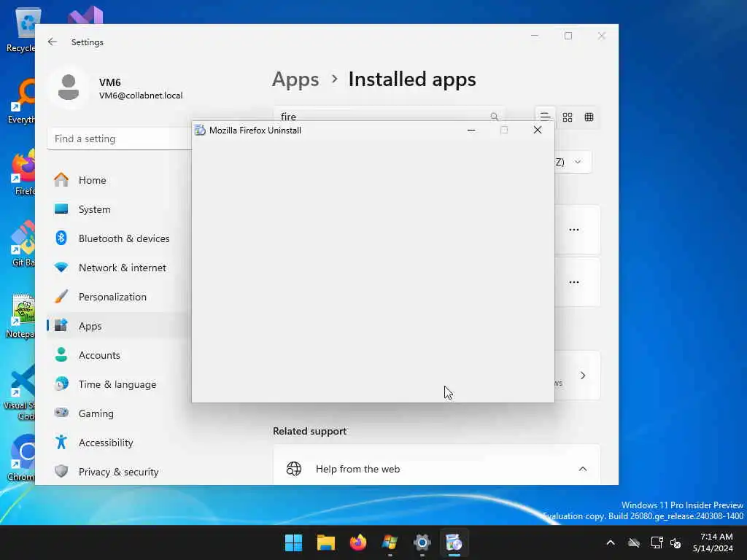Click the search magnifier icon
The image size is (747, 560).
click(x=494, y=116)
